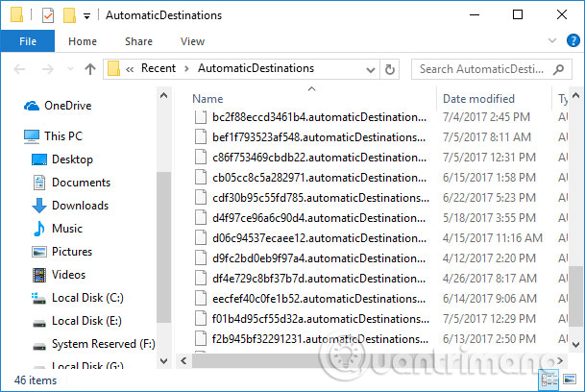Expand the ribbon with the chevron arrow
Image resolution: width=585 pixels, height=392 pixels.
click(551, 41)
